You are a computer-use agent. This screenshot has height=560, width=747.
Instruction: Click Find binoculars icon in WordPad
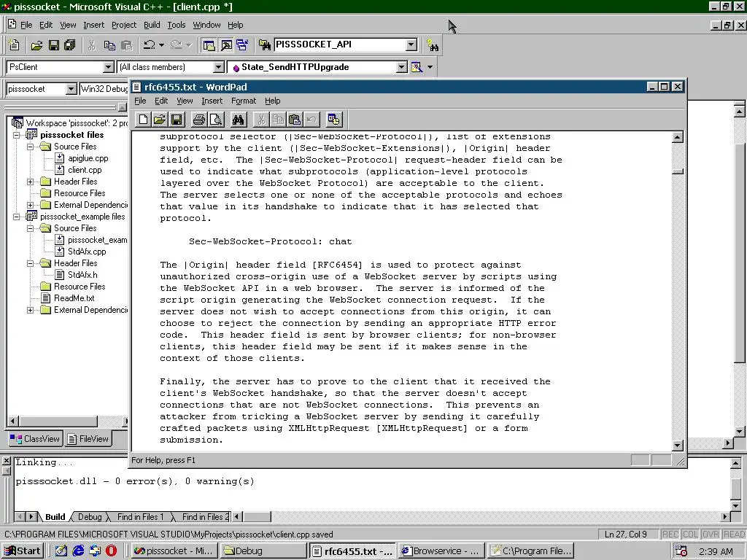239,120
